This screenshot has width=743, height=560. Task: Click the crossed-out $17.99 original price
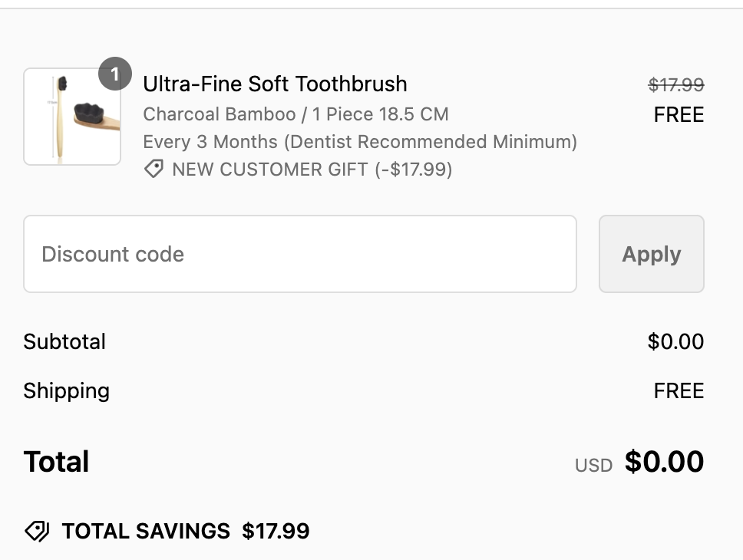click(675, 84)
